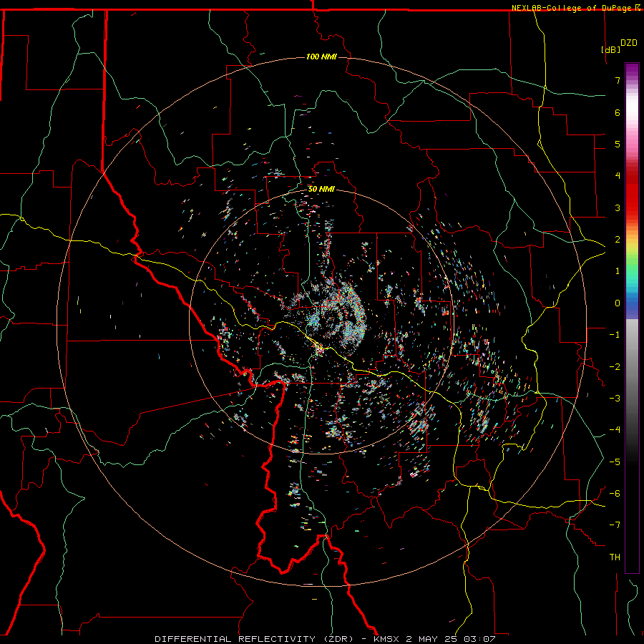Click the 50 NMI range ring label
Image resolution: width=644 pixels, height=644 pixels.
click(x=321, y=189)
